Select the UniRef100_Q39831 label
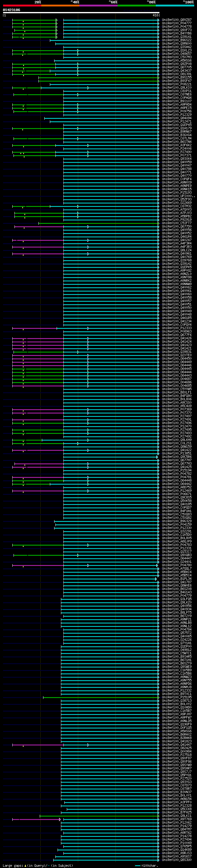This screenshot has height=868, width=197. (x=176, y=352)
